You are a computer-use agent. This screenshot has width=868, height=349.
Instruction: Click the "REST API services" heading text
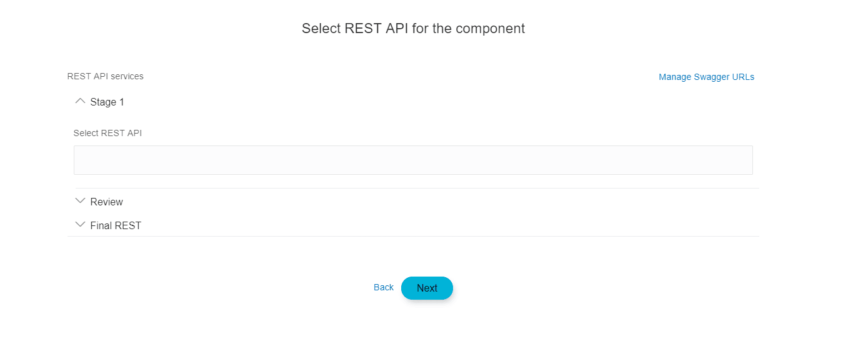tap(105, 76)
